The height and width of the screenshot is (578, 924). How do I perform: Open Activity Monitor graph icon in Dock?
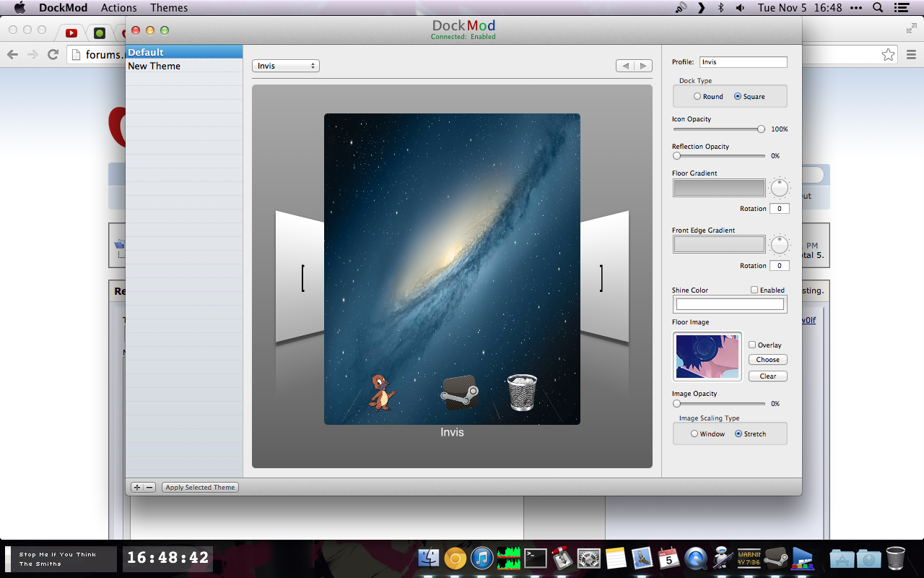tap(508, 558)
